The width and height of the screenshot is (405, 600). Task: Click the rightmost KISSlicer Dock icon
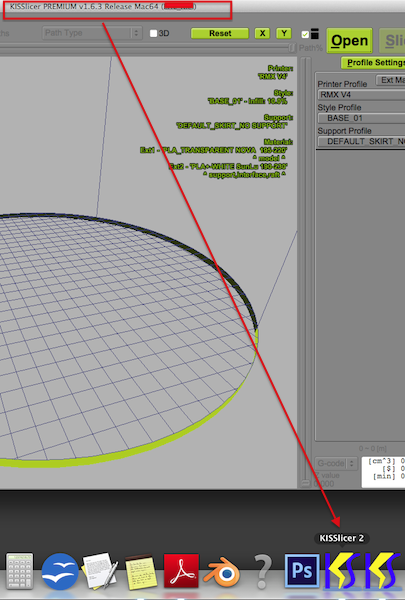[382, 571]
